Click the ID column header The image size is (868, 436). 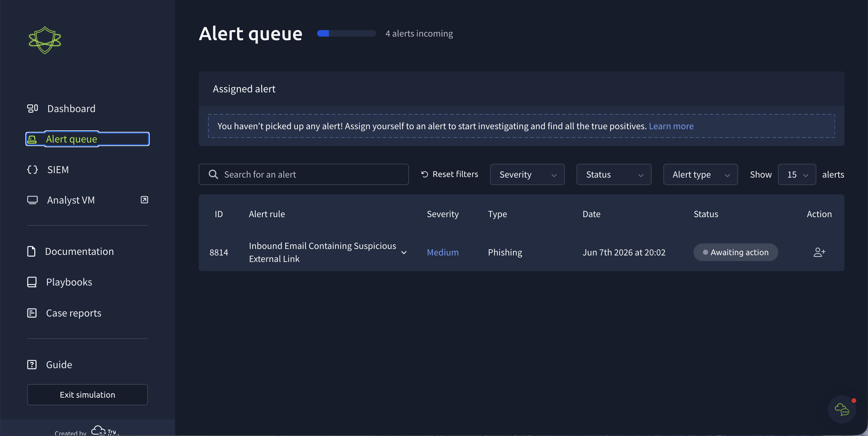point(219,214)
